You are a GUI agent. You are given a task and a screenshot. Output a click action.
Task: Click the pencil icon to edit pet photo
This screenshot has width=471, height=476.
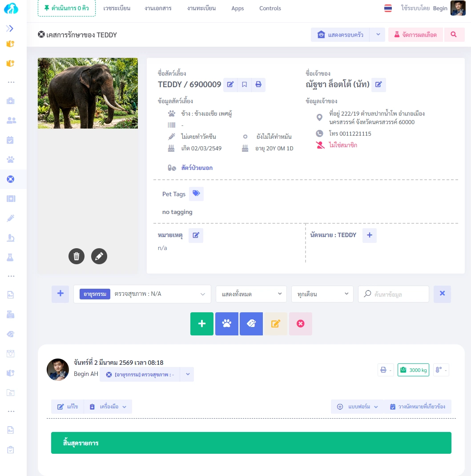99,256
